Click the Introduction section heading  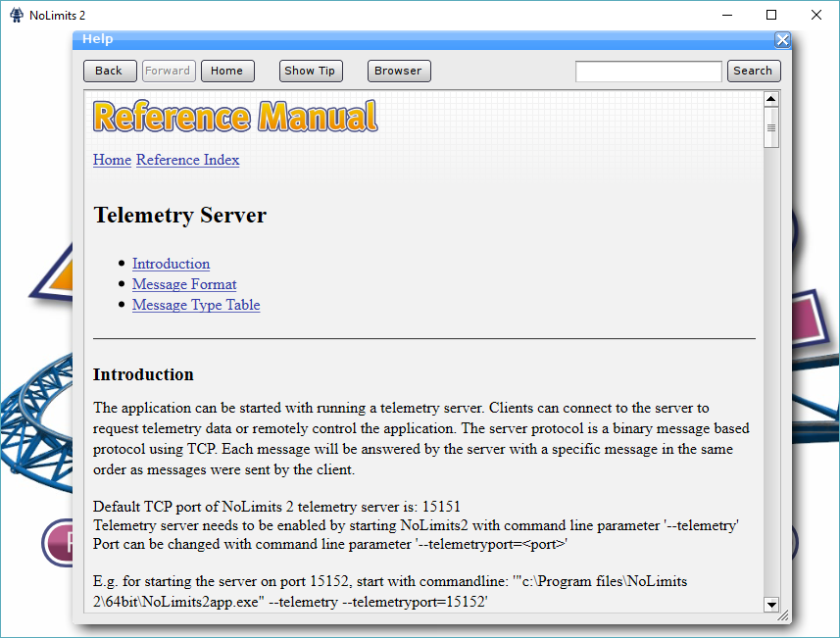(143, 374)
